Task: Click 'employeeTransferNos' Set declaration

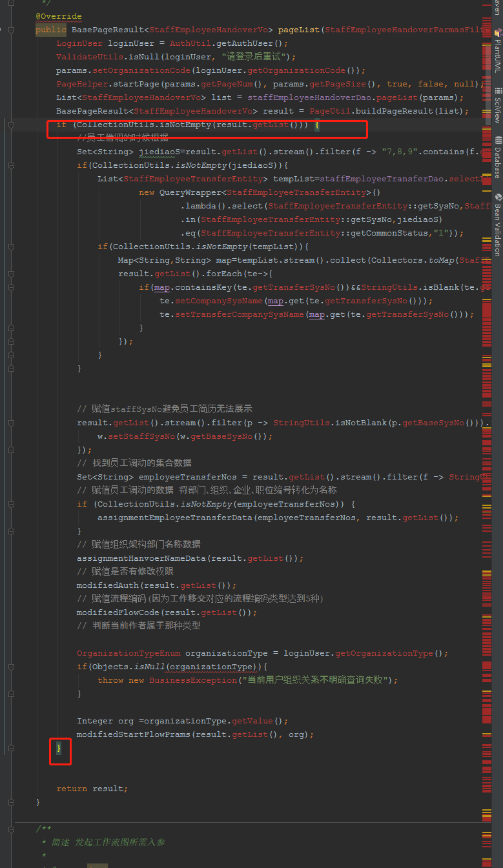Action: tap(188, 477)
